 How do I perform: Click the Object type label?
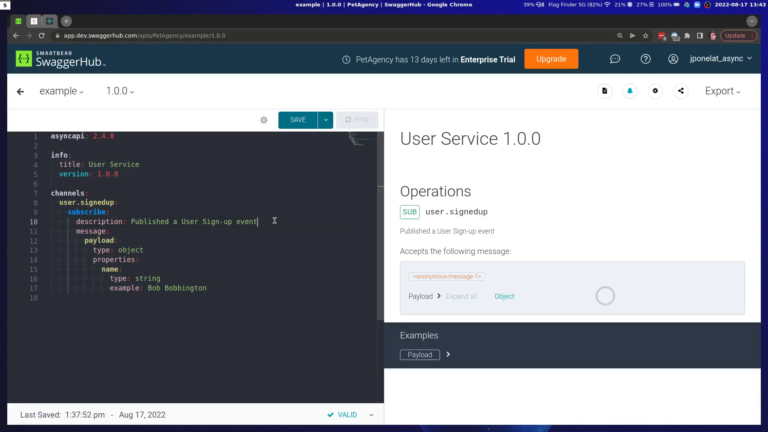[x=504, y=296]
